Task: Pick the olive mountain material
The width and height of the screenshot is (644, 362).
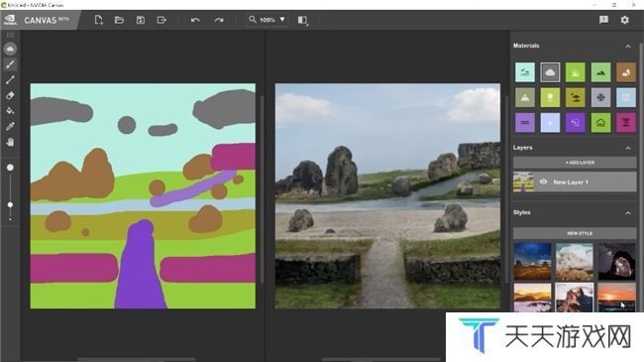Action: tap(525, 97)
